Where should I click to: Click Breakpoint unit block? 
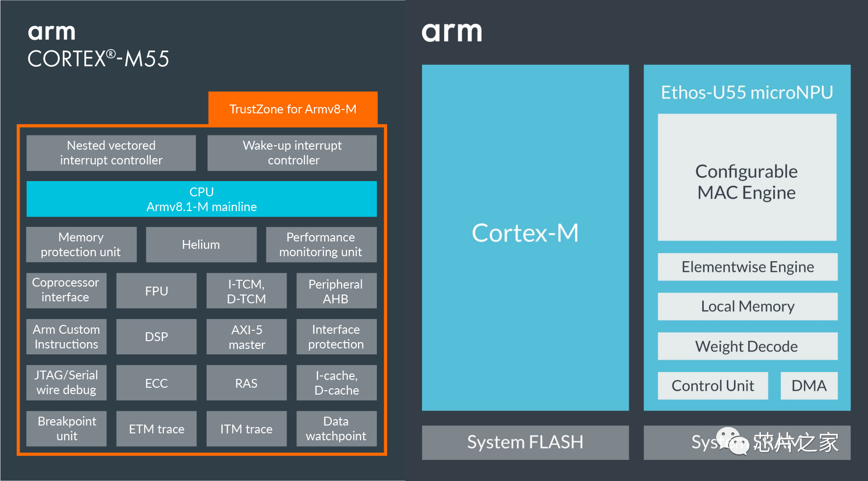(x=66, y=428)
